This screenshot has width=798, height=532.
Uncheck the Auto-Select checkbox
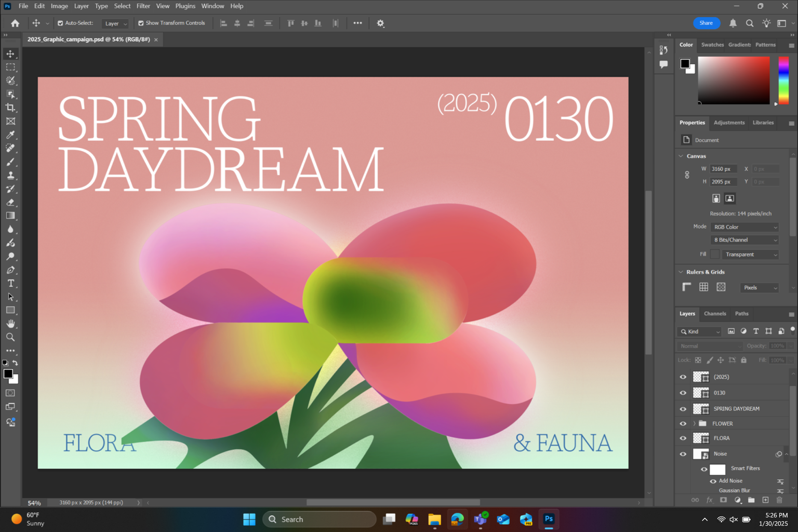coord(60,23)
